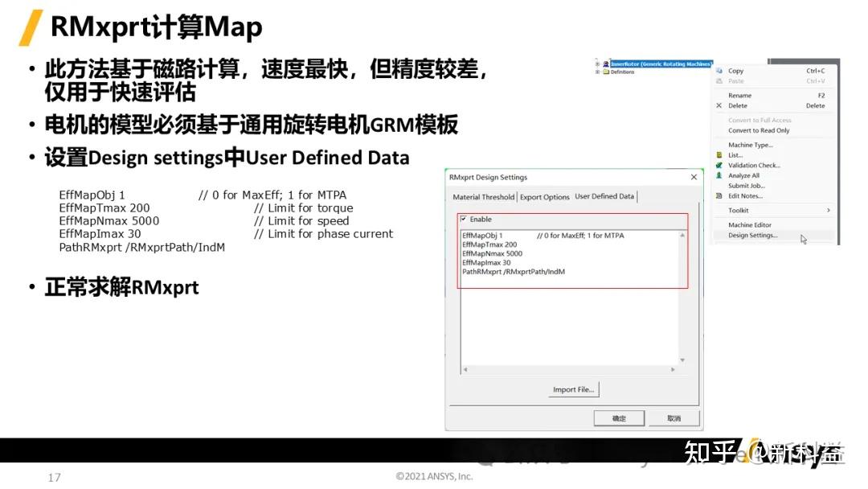Screen dimensions: 868x489
Task: Close the RMxprt Design Settings dialog
Action: (694, 177)
